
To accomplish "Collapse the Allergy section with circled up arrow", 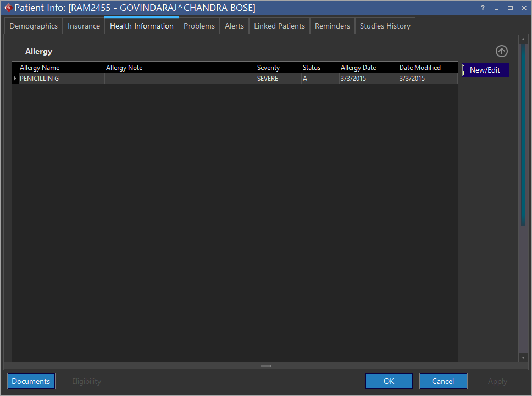I will [501, 51].
